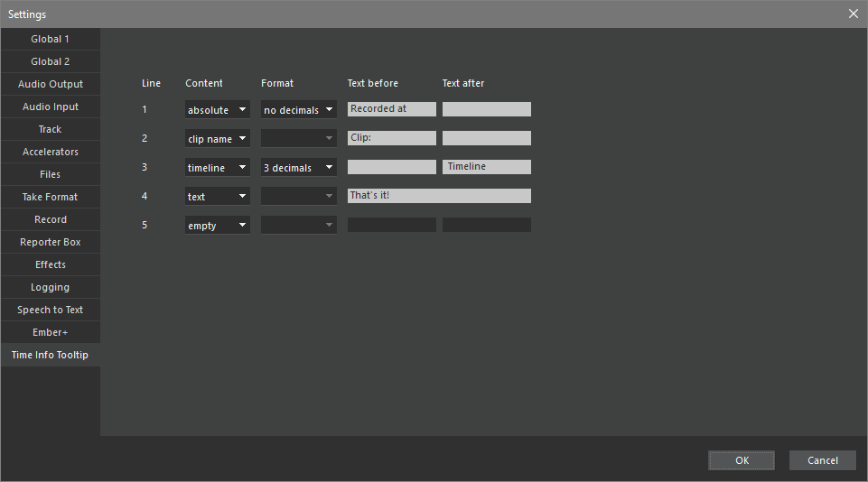Close the Settings dialog window

coord(853,14)
